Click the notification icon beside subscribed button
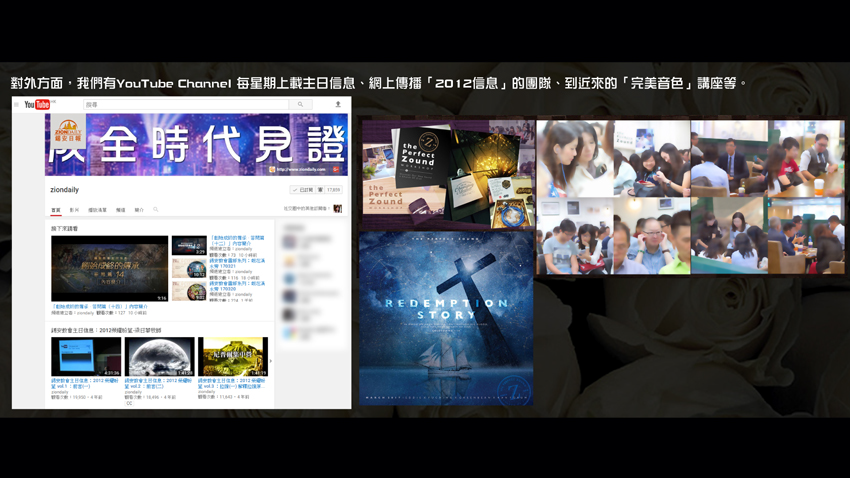This screenshot has width=850, height=478. tap(320, 190)
